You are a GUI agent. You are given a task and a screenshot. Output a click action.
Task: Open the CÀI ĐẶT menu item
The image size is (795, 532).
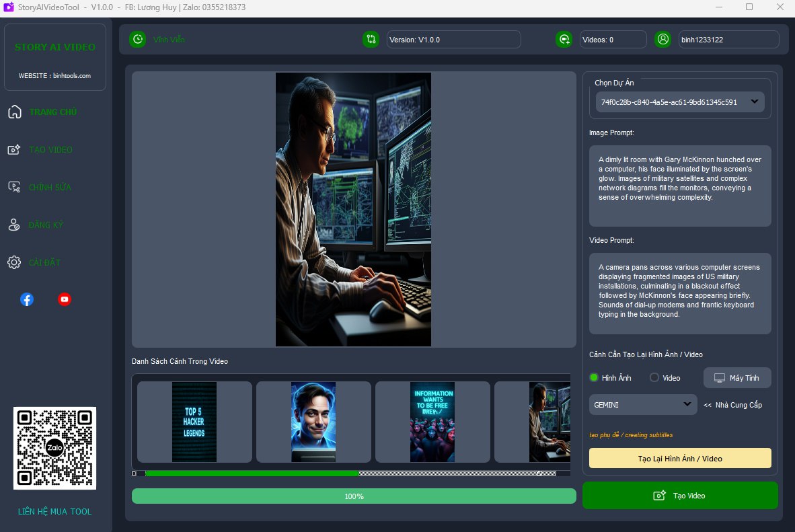pyautogui.click(x=44, y=262)
